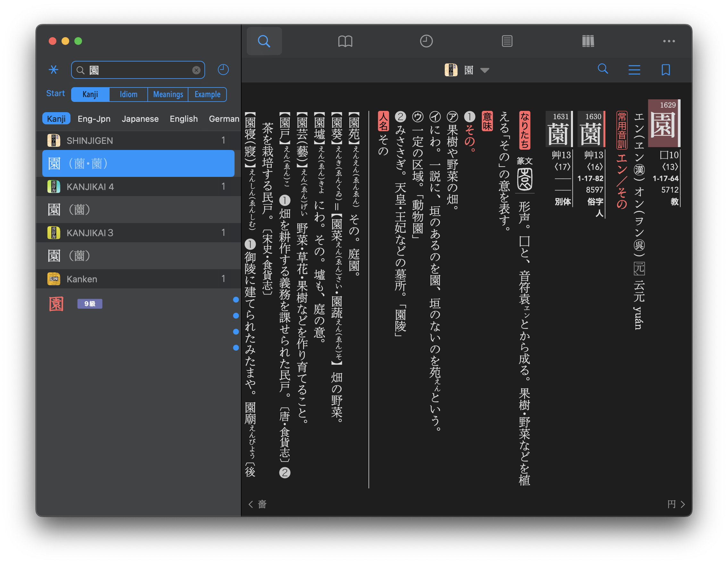This screenshot has height=564, width=728.
Task: Open the search history clock next to field
Action: tap(223, 70)
